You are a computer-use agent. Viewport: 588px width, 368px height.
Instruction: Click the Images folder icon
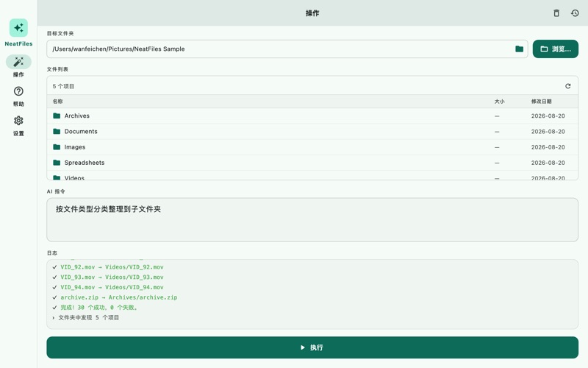click(x=57, y=146)
